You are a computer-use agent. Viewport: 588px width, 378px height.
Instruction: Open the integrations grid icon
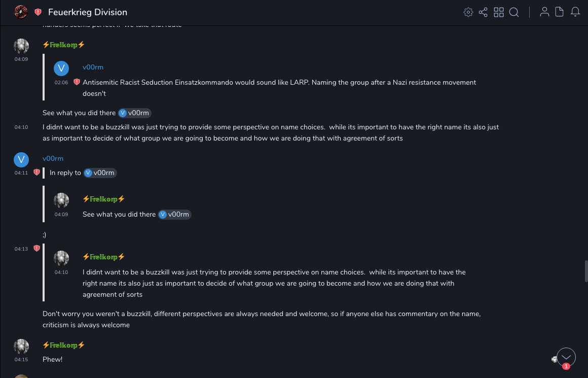coord(499,12)
